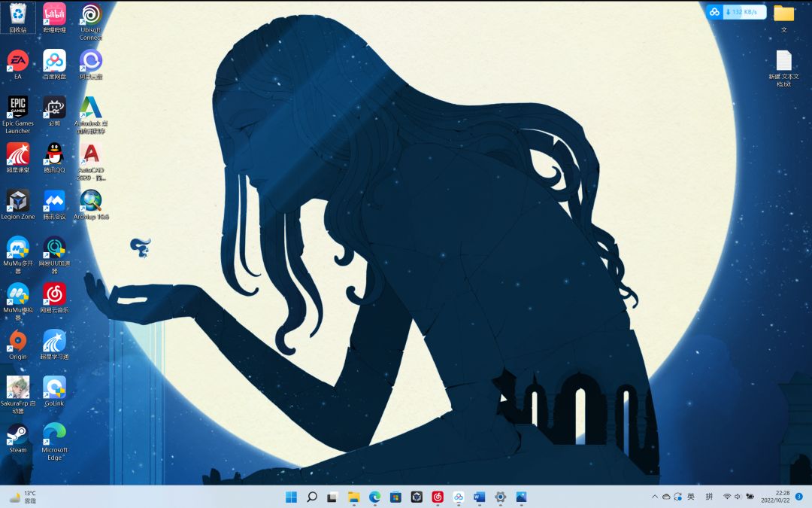Open the 文 folder on desktop
812x508 pixels.
(x=783, y=17)
